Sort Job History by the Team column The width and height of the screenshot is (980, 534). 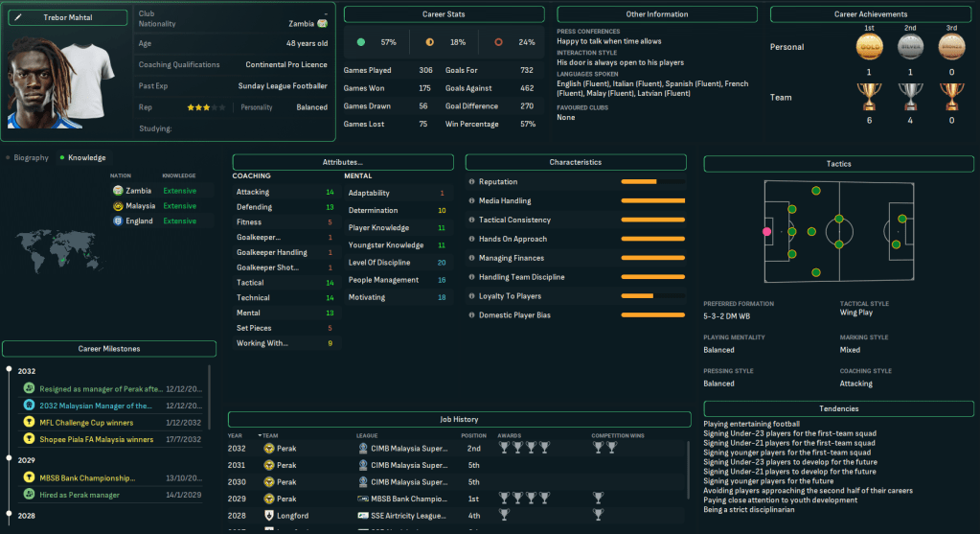[x=271, y=435]
